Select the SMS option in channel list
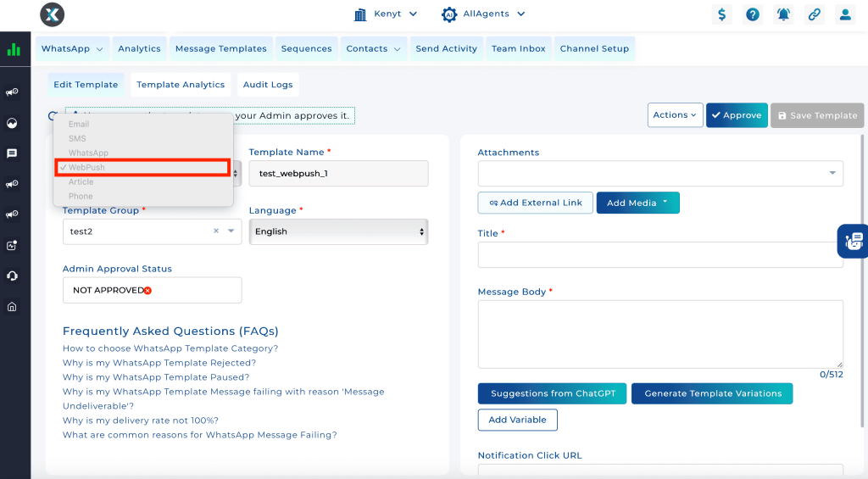 click(78, 138)
